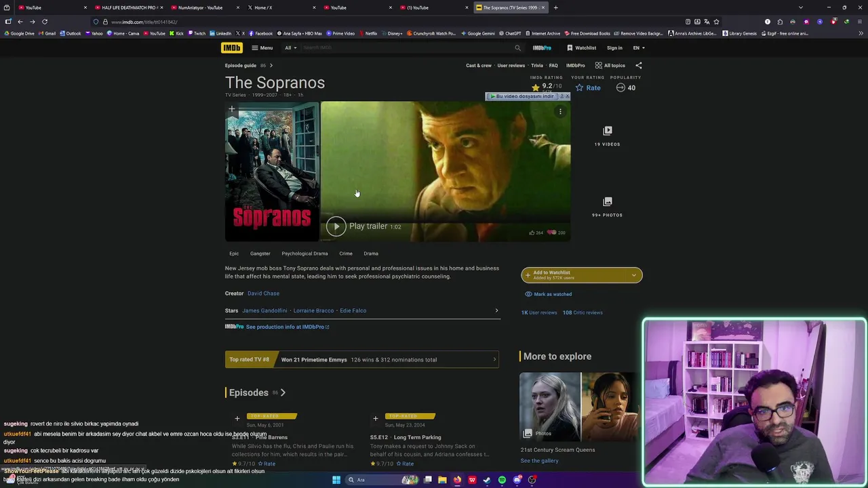This screenshot has width=868, height=488.
Task: Select the Psychological Drama genre chip
Action: pos(304,253)
